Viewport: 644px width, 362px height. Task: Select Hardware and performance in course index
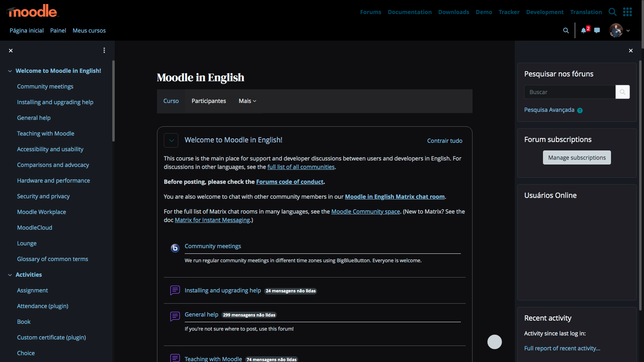click(x=53, y=181)
